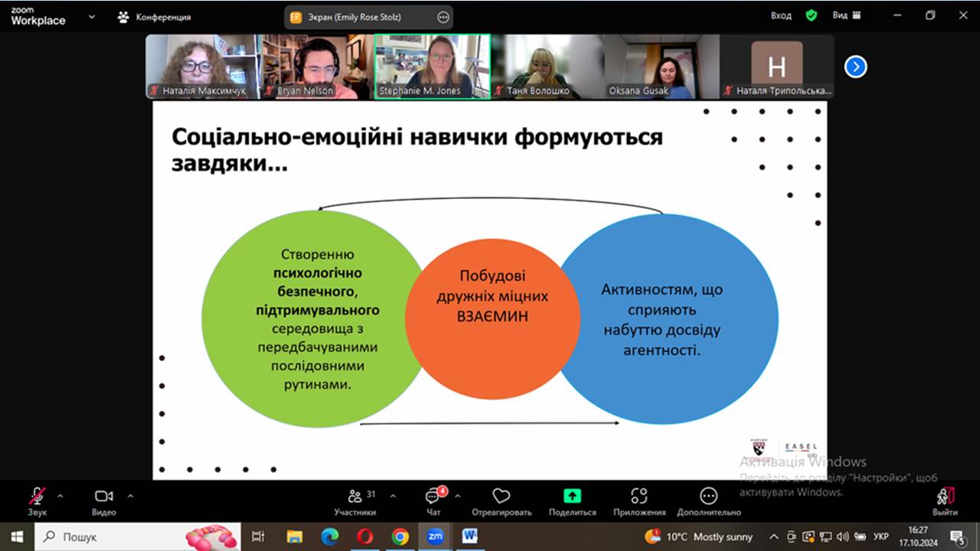Open the Чат chat panel

434,501
